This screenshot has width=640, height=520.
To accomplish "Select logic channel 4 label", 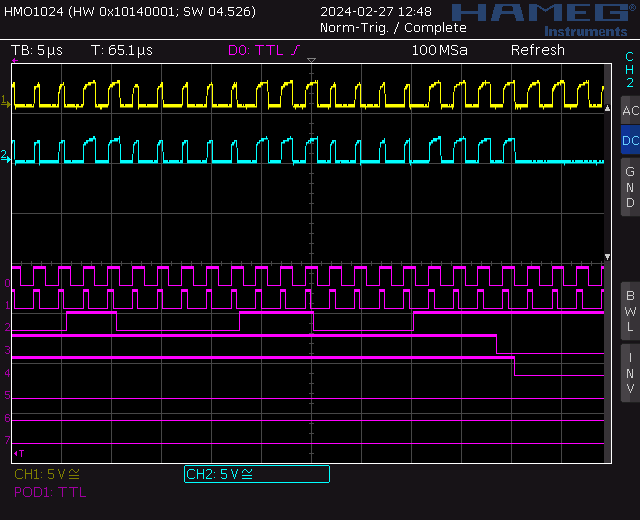I will (7, 374).
